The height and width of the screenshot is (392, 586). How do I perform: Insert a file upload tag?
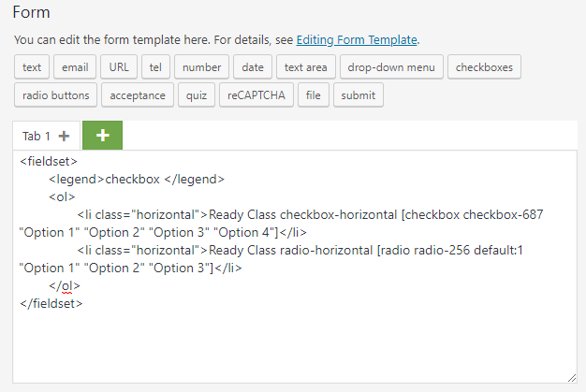pos(313,94)
